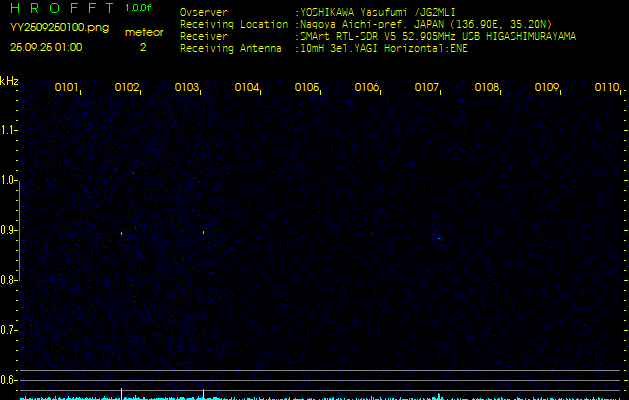Click frequency axis label 1.1

tap(7, 130)
